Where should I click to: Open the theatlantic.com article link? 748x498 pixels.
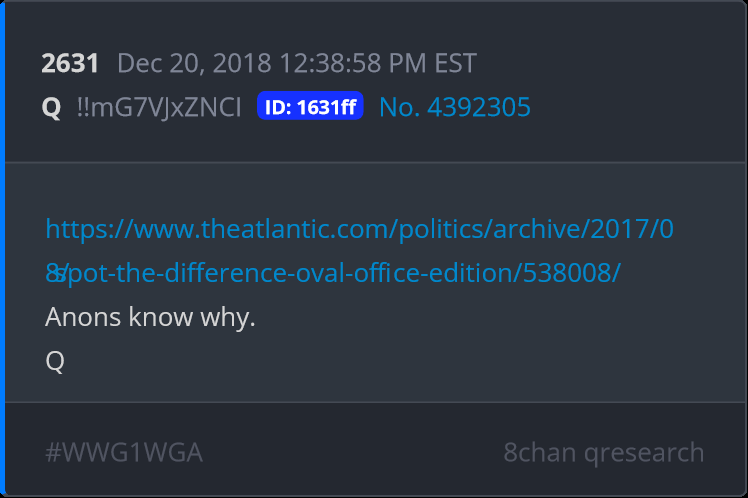point(359,251)
